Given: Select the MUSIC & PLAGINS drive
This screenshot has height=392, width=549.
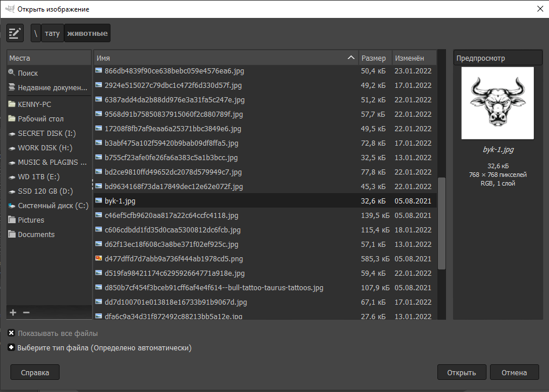Looking at the screenshot, I should (49, 162).
